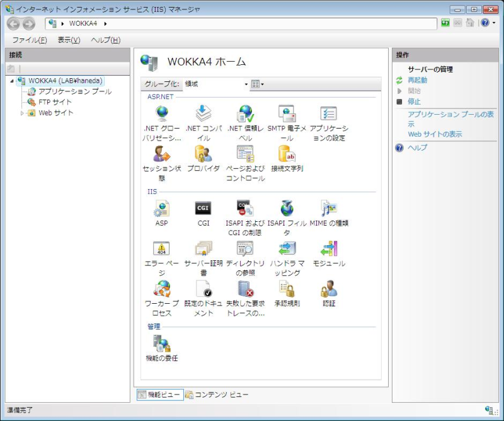Open the エラー ページ feature icon
The width and height of the screenshot is (504, 421).
162,248
